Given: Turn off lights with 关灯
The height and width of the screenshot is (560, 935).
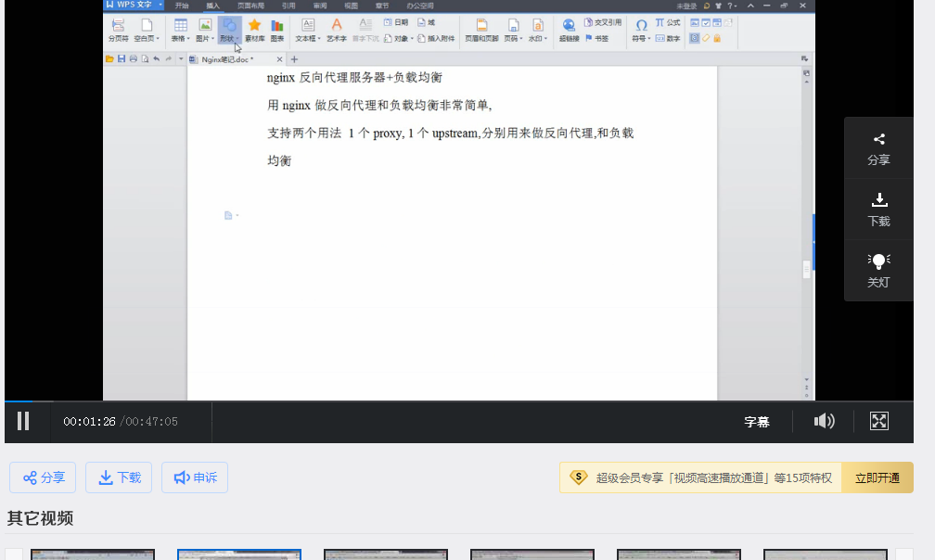Looking at the screenshot, I should (878, 270).
